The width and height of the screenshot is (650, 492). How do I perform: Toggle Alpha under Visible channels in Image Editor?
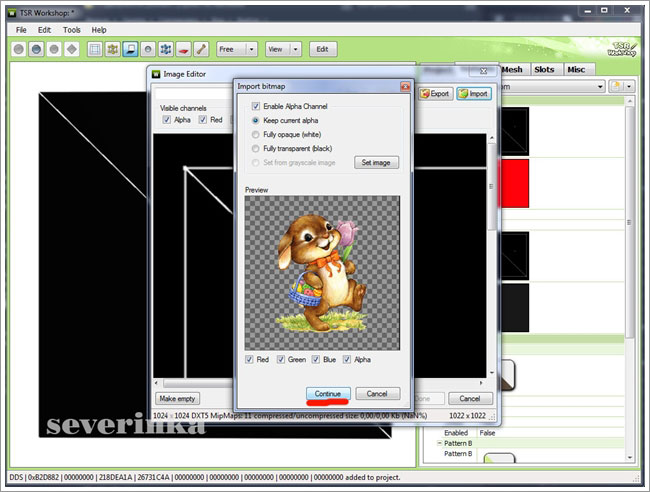pos(167,120)
